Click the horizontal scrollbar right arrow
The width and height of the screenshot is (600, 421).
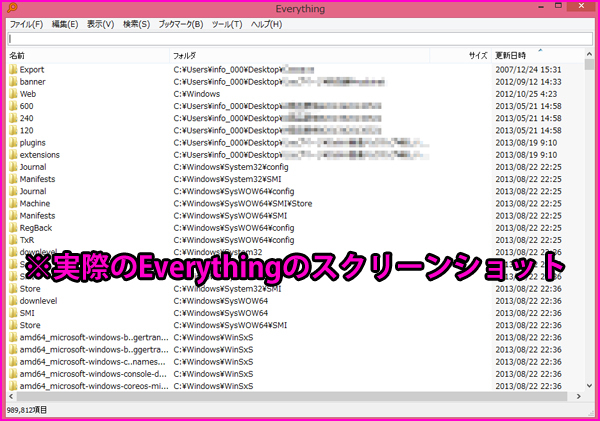click(579, 397)
